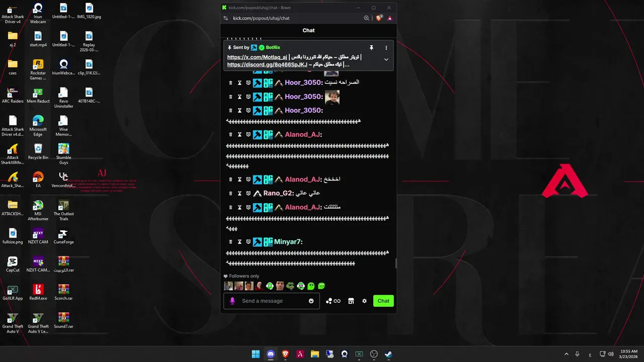Delete Hoor_3050's Arabic text message with trash icon
Screen dimensions: 644x362
tap(231, 82)
